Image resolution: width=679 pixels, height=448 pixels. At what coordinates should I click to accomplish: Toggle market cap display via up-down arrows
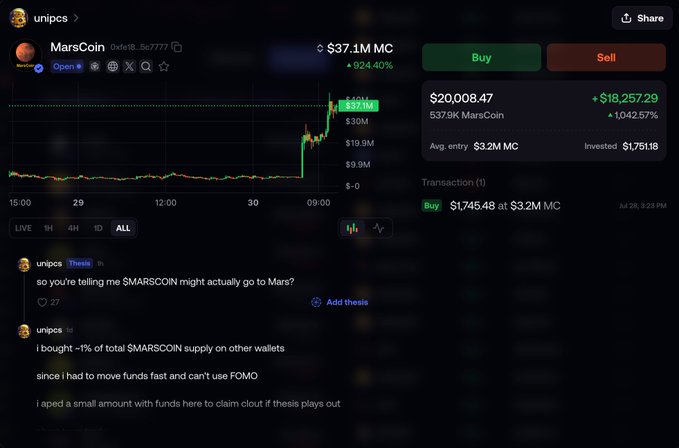click(320, 48)
